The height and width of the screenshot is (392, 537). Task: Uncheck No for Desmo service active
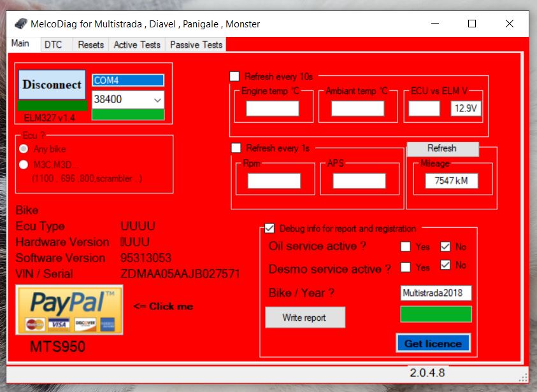click(x=445, y=265)
